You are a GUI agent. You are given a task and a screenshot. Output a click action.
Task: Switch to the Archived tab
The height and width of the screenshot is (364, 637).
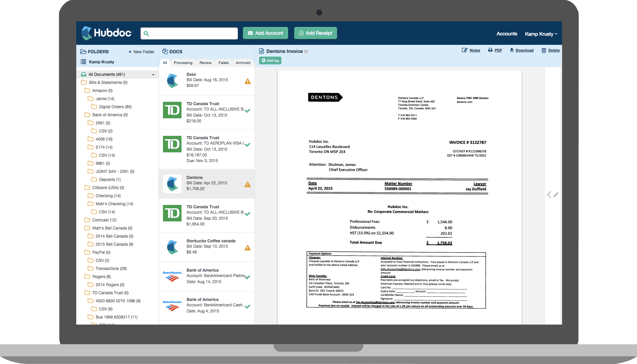(243, 63)
